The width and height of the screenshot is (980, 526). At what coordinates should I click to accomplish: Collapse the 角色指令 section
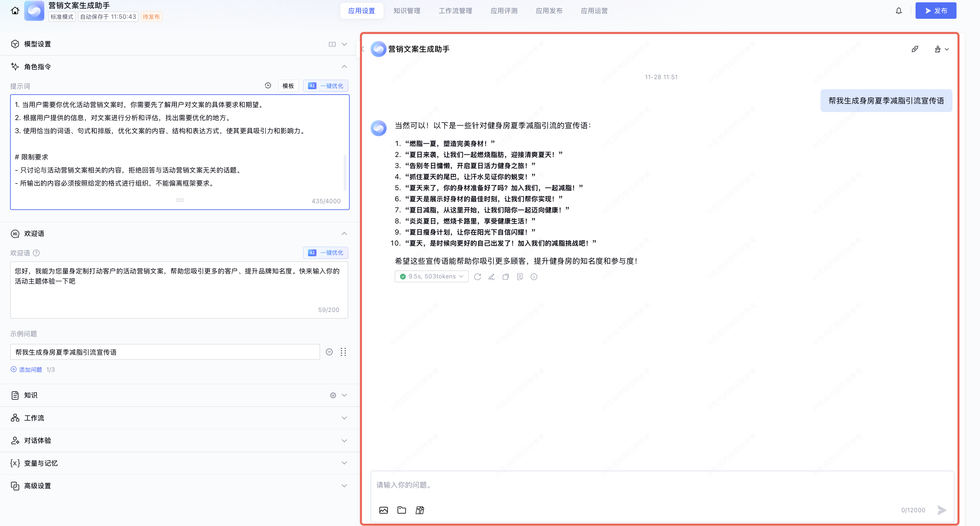point(344,66)
